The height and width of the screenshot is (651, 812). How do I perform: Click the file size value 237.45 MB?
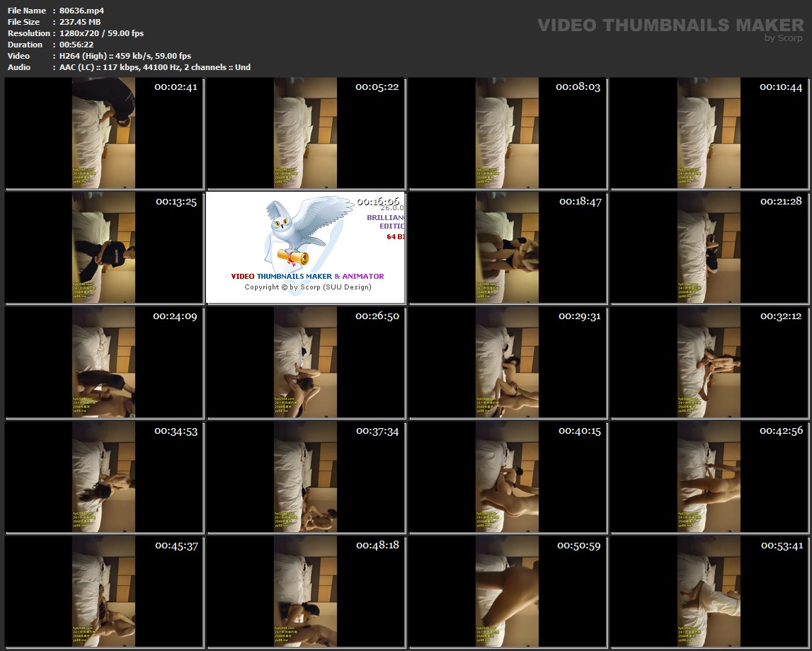click(x=80, y=22)
